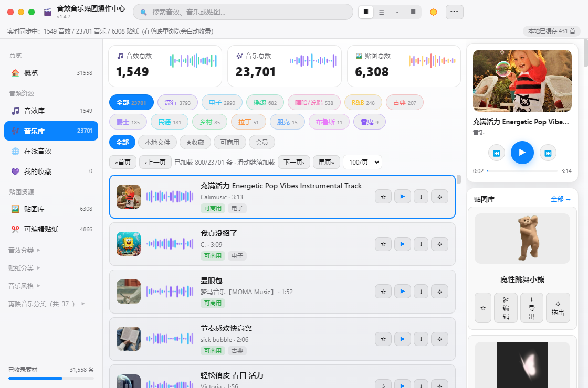The image size is (588, 388).
Task: Go to the next page with 下一页
Action: (293, 162)
